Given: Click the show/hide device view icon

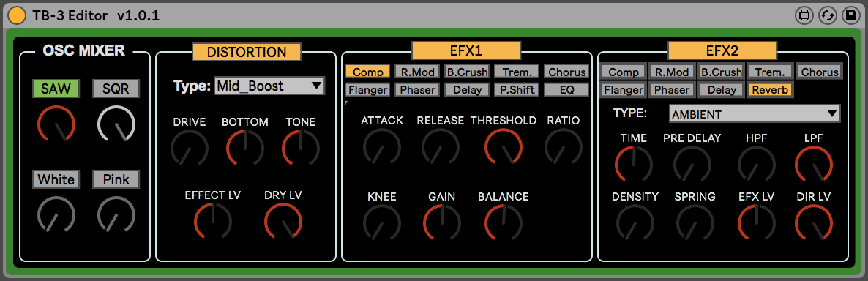Looking at the screenshot, I should pyautogui.click(x=804, y=15).
